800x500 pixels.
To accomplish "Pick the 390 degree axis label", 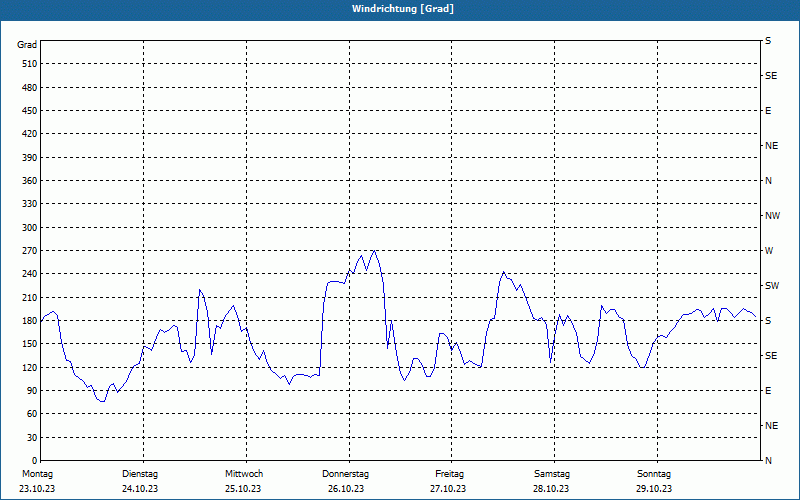I will 30,157.
